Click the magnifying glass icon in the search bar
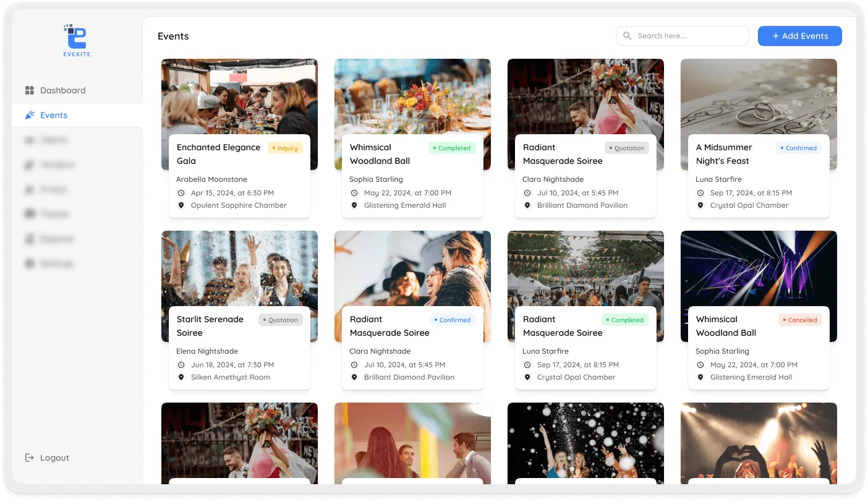This screenshot has height=504, width=868. click(x=627, y=36)
